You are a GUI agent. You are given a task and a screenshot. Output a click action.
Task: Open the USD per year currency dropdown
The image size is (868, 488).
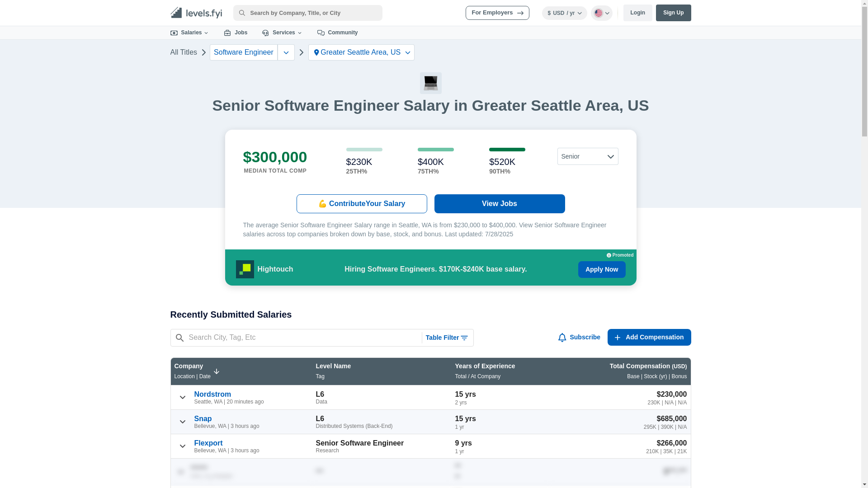(x=564, y=13)
